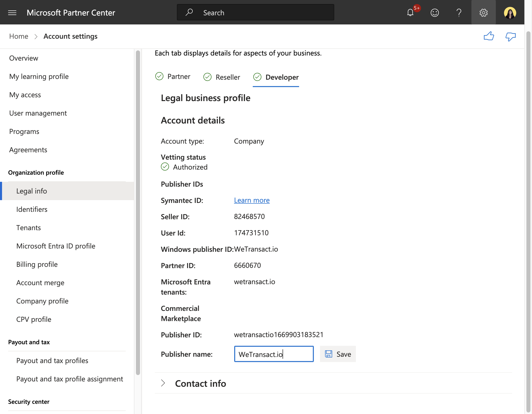Screen dimensions: 532x414
Task: Click the Seller ID value 82468570
Action: (x=249, y=216)
